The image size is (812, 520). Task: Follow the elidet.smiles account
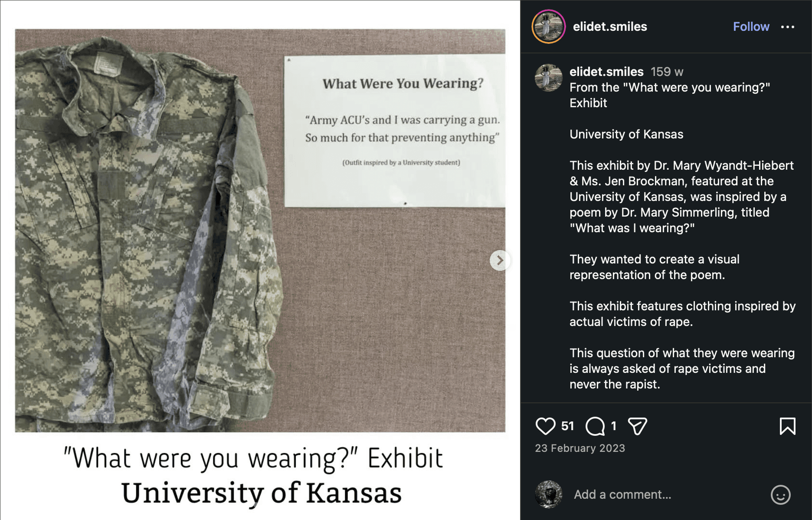pos(751,26)
